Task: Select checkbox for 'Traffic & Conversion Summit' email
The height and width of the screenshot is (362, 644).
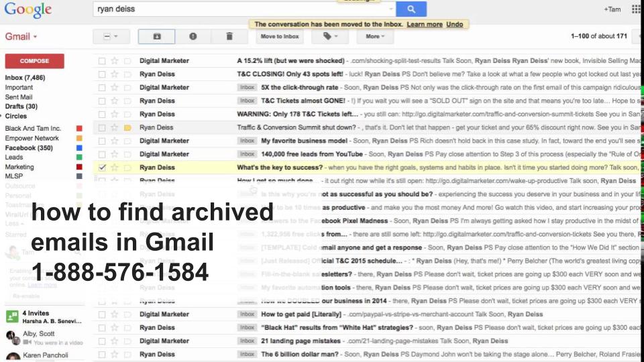Action: 102,127
